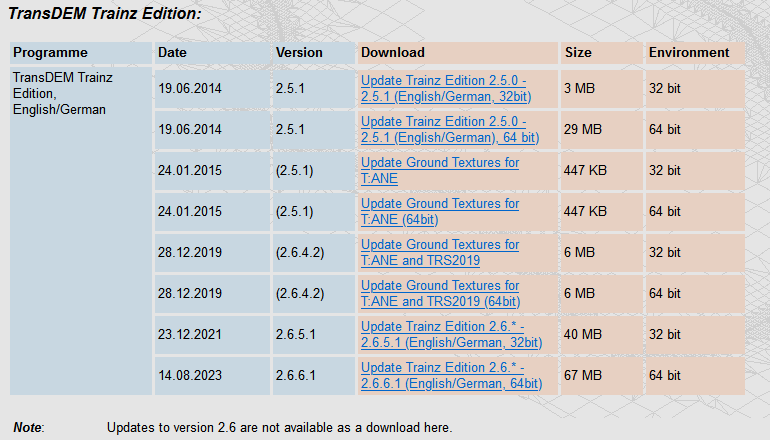Select the 14.08.2023 date cell

click(212, 376)
